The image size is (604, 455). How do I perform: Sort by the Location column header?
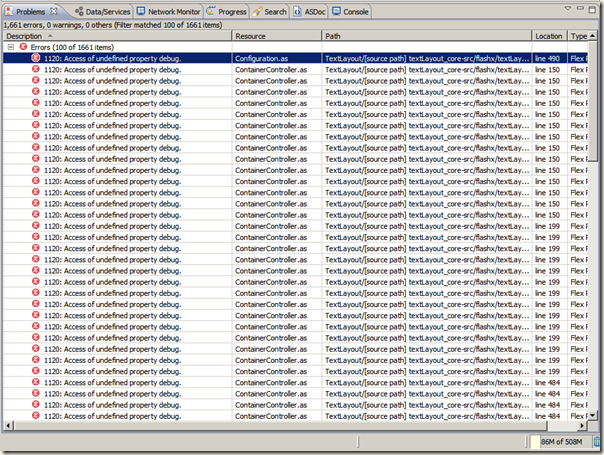[550, 36]
